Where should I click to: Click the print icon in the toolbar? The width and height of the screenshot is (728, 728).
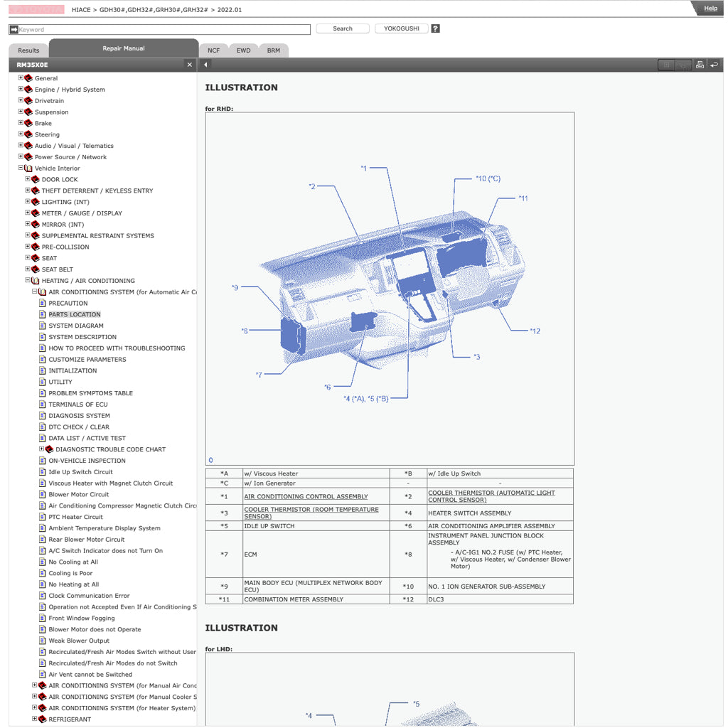coord(700,65)
